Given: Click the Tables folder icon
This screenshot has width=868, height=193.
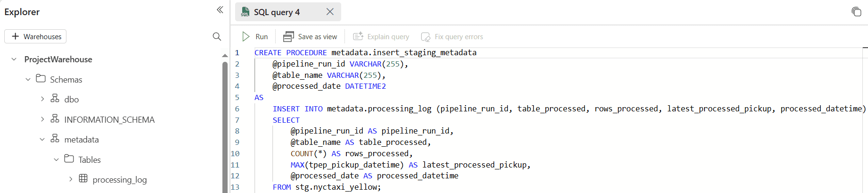Looking at the screenshot, I should coord(69,159).
